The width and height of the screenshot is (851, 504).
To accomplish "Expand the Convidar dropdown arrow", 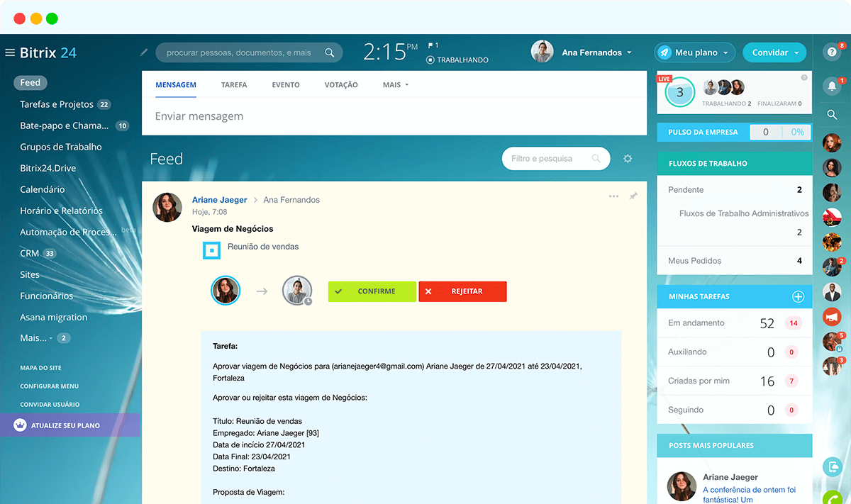I will coord(797,52).
